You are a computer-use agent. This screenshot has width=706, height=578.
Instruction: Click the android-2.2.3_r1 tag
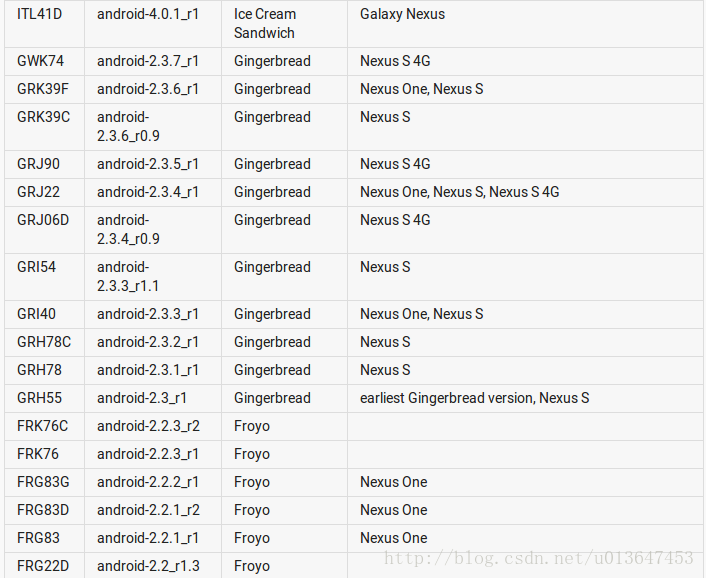148,454
